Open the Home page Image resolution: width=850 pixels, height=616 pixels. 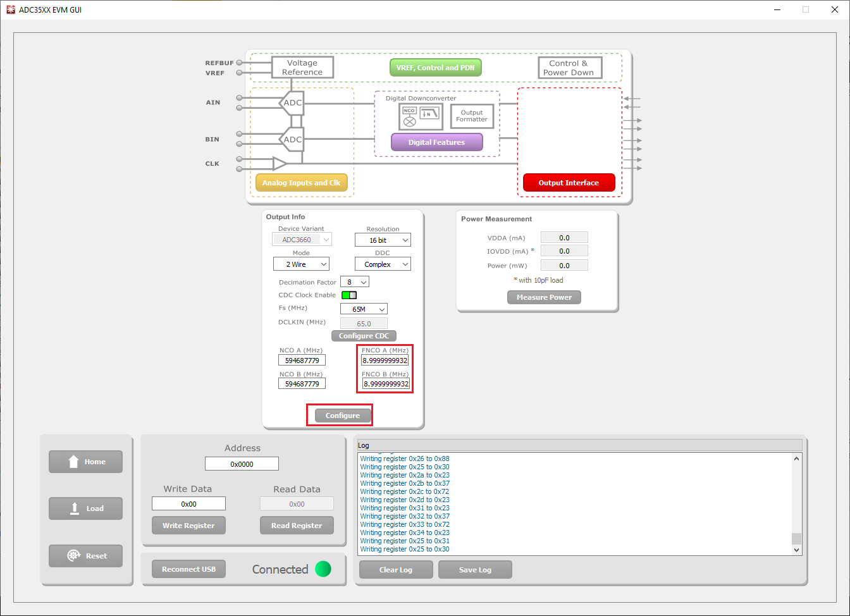coord(85,462)
